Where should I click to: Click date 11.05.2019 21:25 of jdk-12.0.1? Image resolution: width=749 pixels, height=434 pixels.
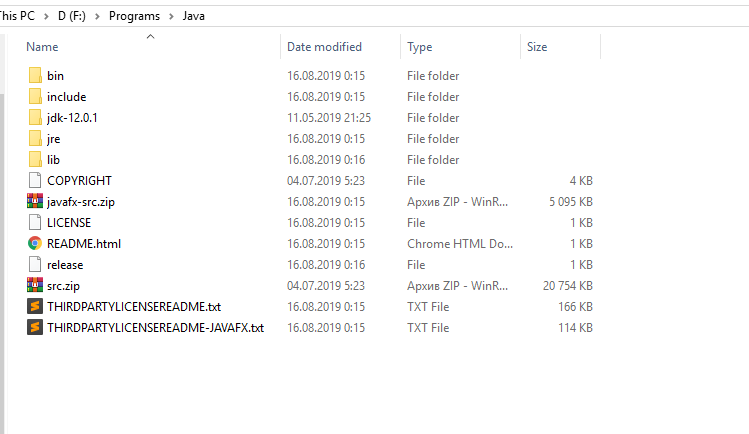click(x=329, y=117)
